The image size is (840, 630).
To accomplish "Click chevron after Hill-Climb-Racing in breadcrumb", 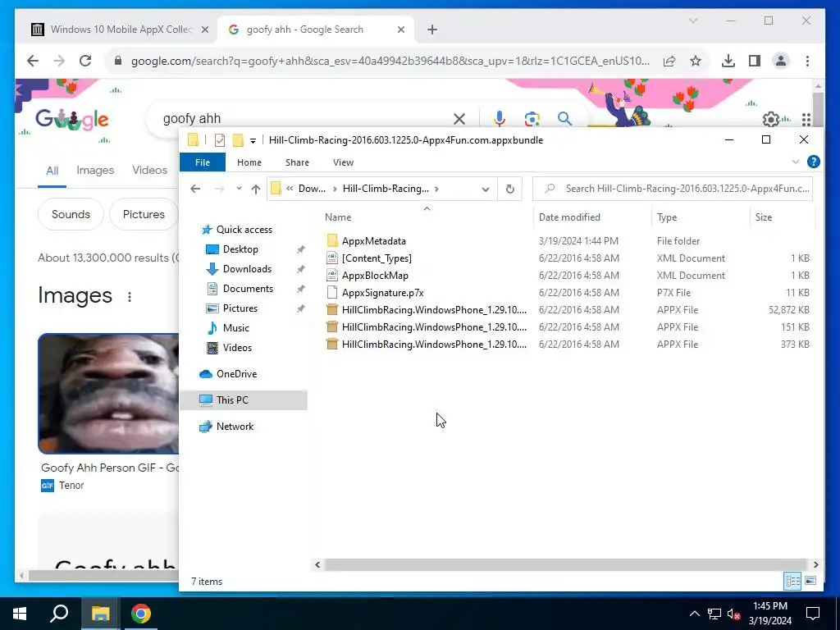I will [436, 189].
